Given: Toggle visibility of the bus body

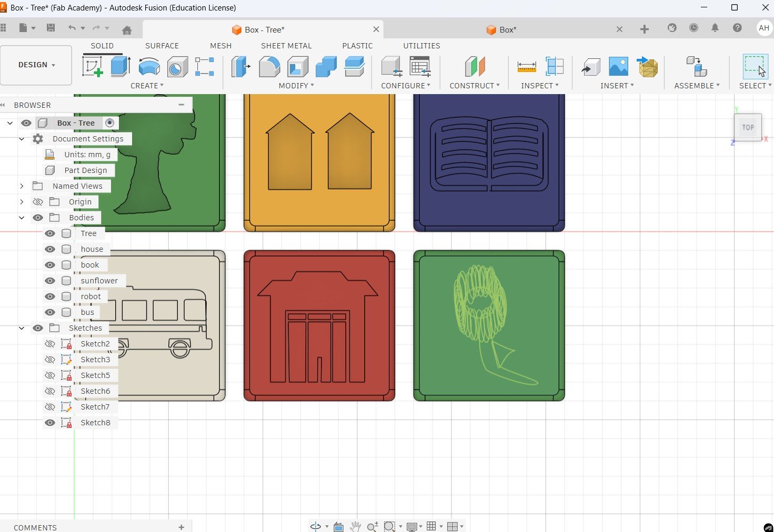Looking at the screenshot, I should [50, 312].
